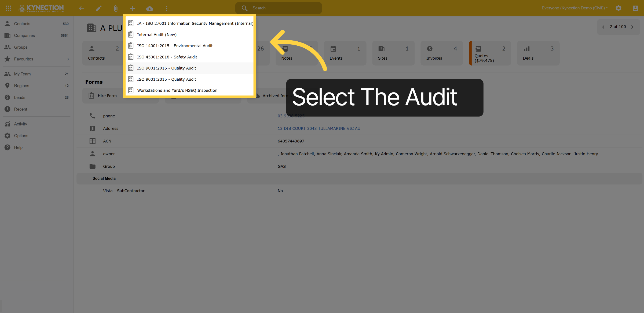Open Recent in the sidebar
This screenshot has width=644, height=313.
coord(37,109)
